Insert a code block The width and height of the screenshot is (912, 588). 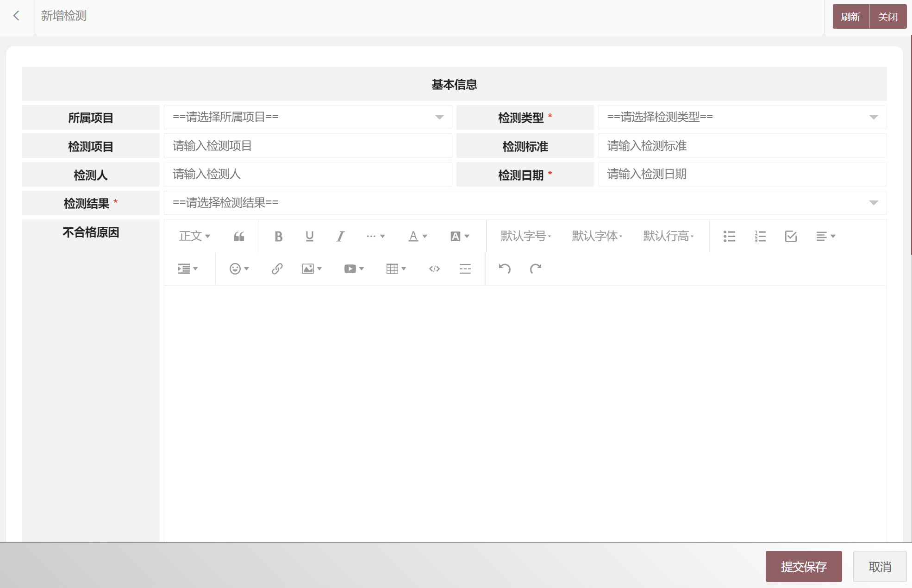click(434, 269)
